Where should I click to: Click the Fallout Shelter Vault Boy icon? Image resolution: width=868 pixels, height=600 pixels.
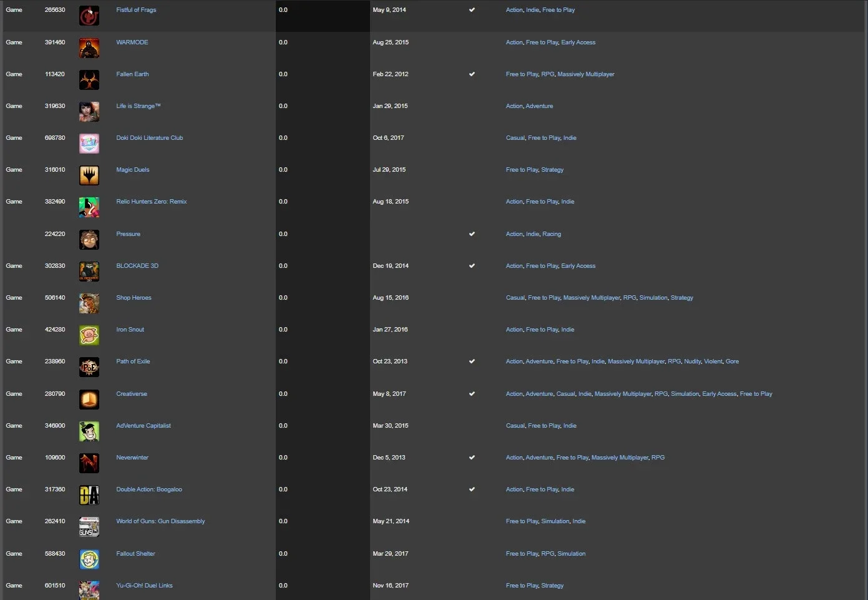point(89,559)
